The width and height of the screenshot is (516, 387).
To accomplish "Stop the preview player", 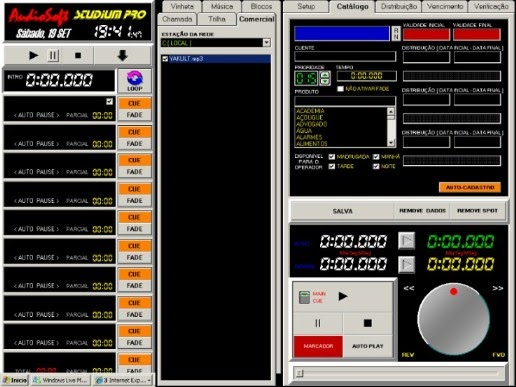I will click(368, 323).
